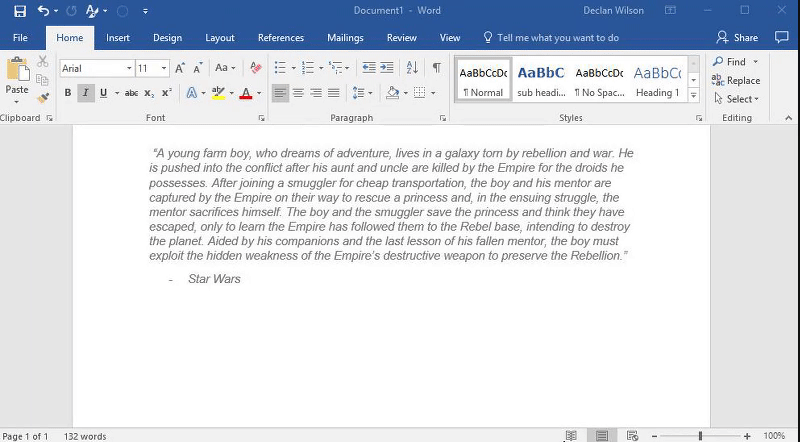Open the Replace dialog

pos(736,80)
